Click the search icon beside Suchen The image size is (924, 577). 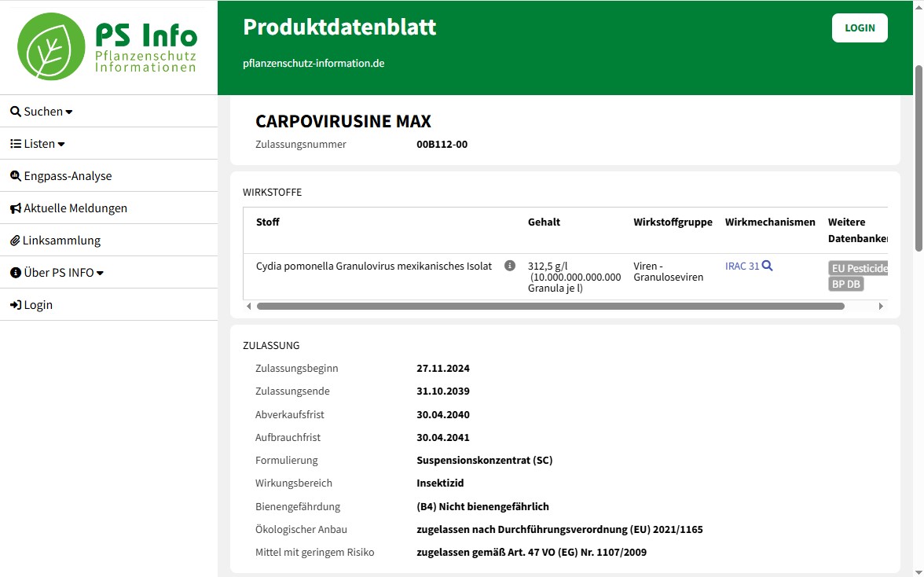click(15, 112)
